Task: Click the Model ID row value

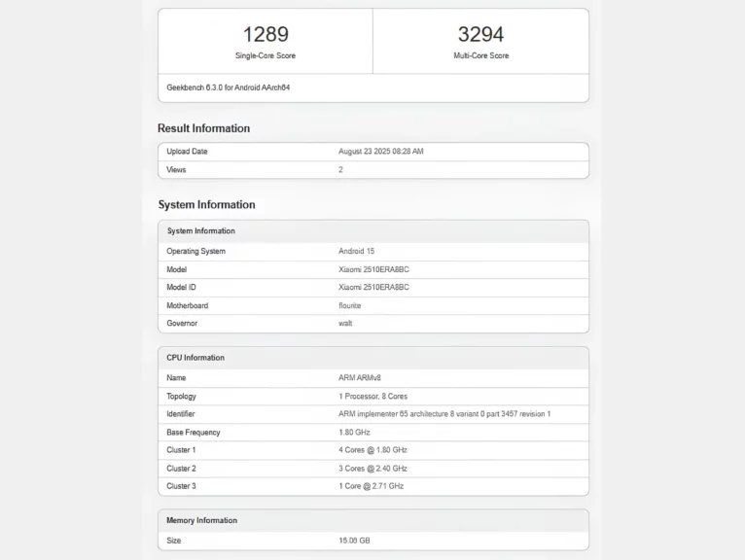Action: click(x=373, y=287)
